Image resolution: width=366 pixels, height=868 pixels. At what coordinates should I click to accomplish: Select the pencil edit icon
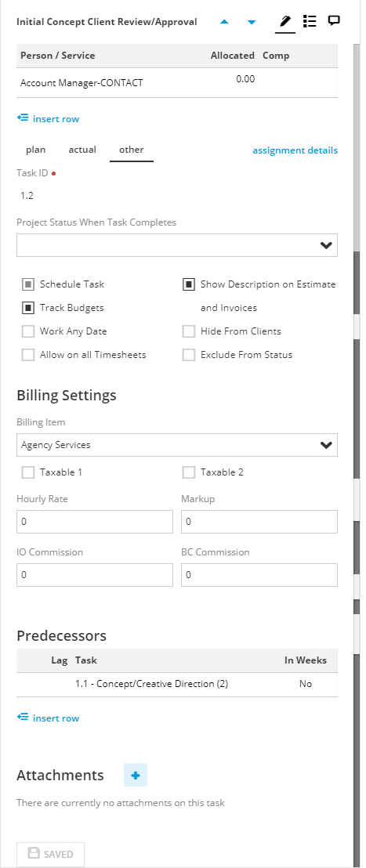pos(285,22)
